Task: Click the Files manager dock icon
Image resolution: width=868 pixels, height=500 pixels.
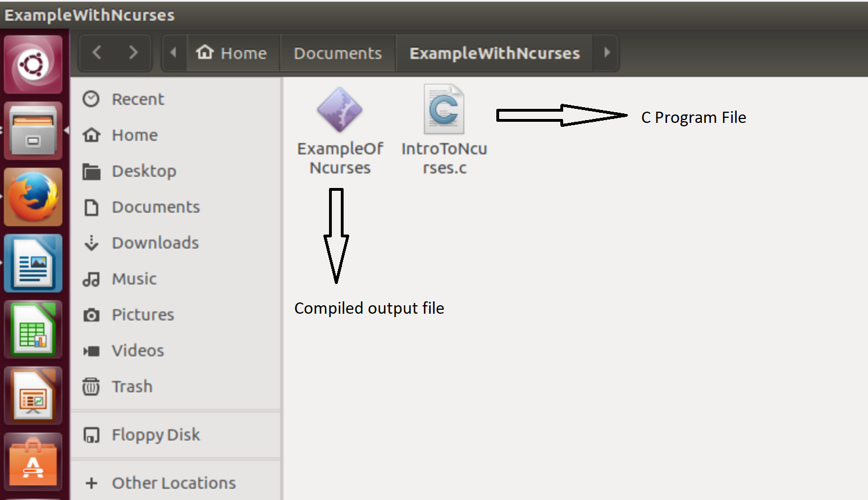Action: [x=33, y=131]
